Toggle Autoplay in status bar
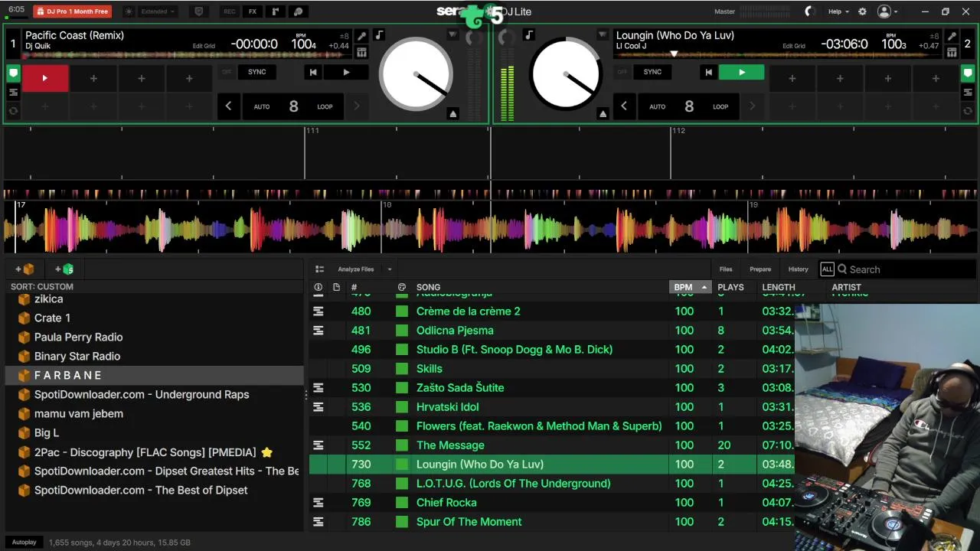 [x=24, y=543]
